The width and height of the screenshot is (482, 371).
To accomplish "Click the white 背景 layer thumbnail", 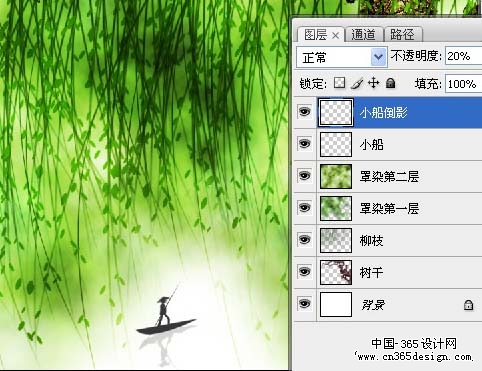I will tap(336, 304).
